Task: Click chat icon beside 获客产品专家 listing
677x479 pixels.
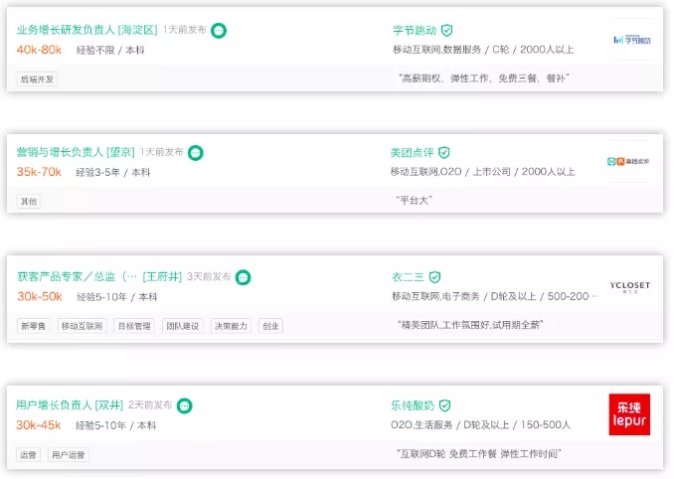Action: [x=243, y=277]
